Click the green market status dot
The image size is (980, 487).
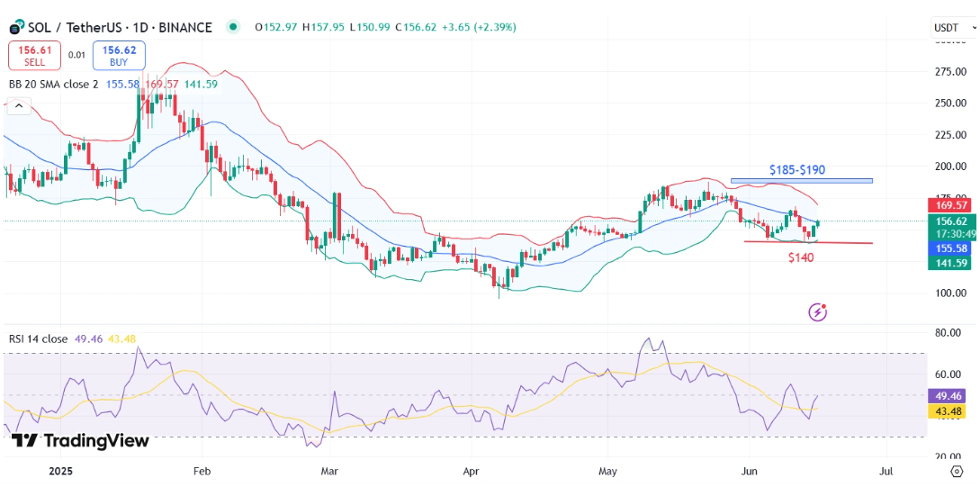tap(234, 27)
